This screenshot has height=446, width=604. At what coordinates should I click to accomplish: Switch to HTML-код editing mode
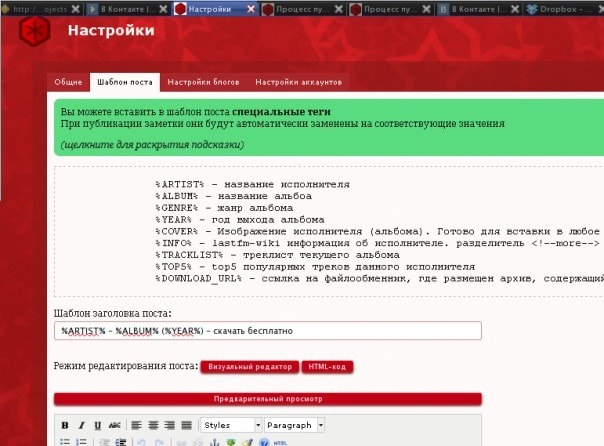click(x=327, y=367)
